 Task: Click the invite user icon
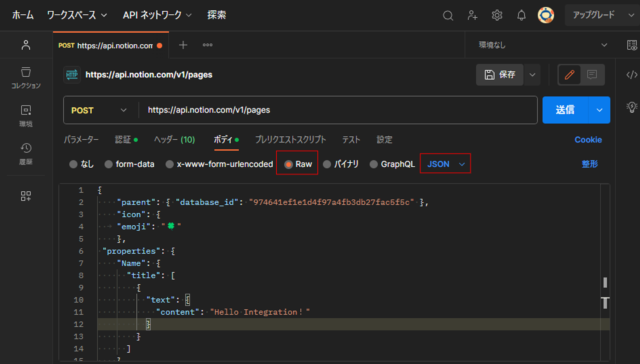tap(472, 15)
